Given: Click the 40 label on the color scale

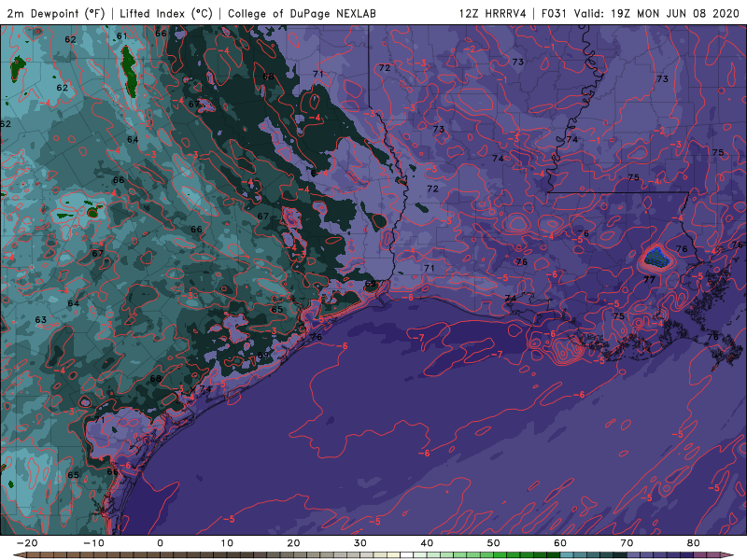Looking at the screenshot, I should click(x=427, y=543).
